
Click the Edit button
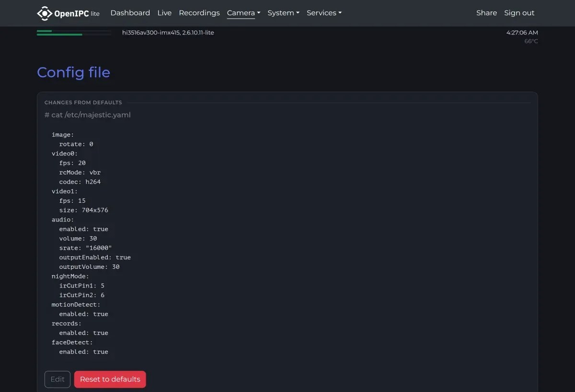point(57,379)
